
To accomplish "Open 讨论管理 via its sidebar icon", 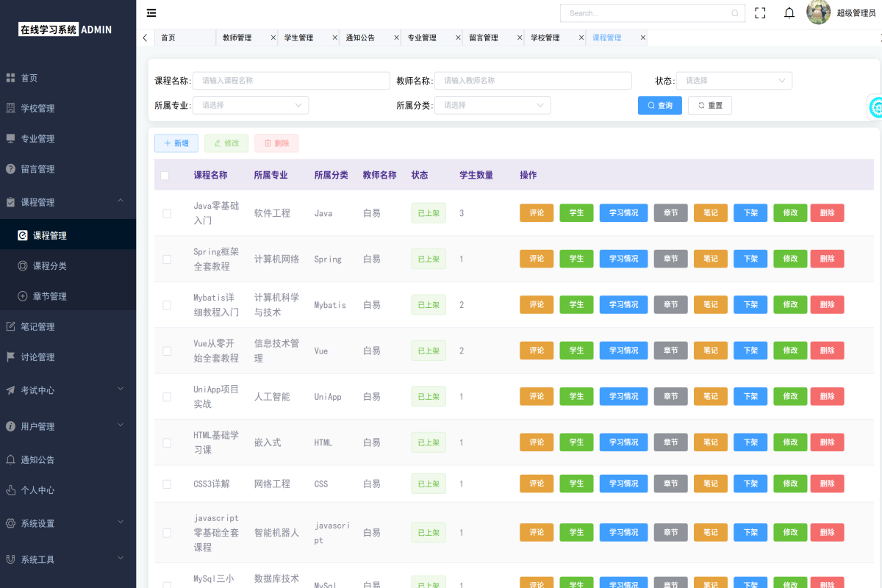I will pyautogui.click(x=12, y=356).
